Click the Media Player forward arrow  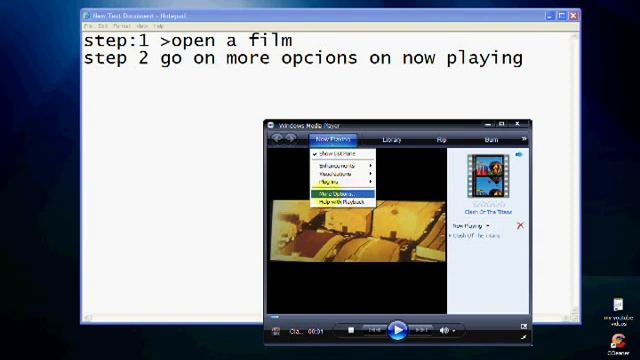pyautogui.click(x=291, y=139)
